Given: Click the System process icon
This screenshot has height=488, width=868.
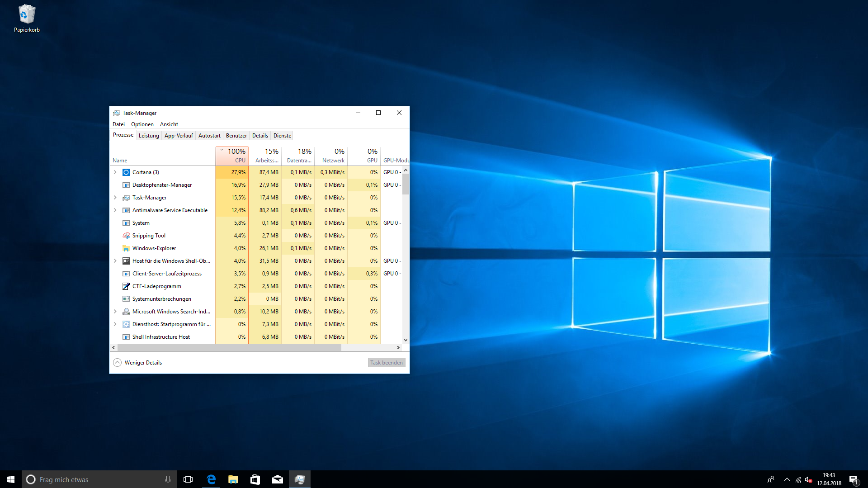Looking at the screenshot, I should tap(126, 223).
